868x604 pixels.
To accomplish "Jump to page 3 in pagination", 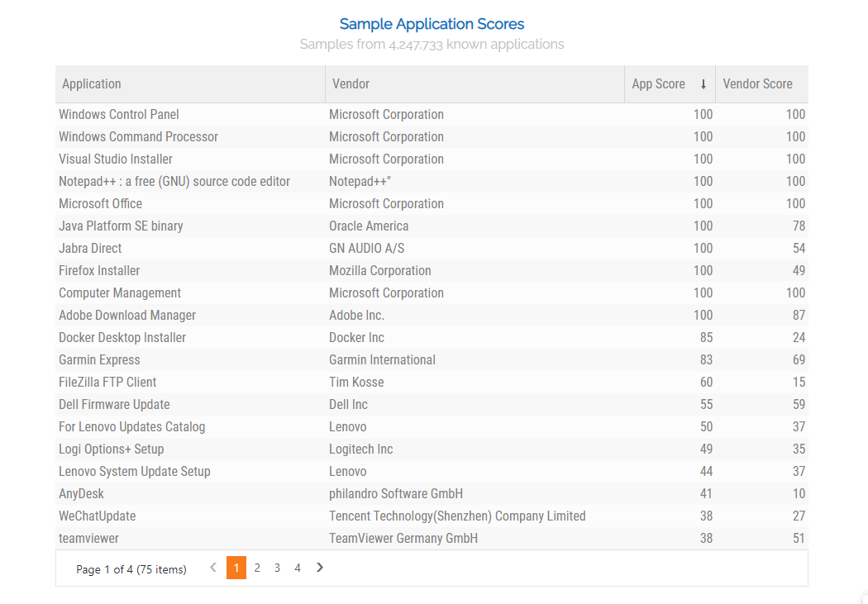I will (277, 568).
